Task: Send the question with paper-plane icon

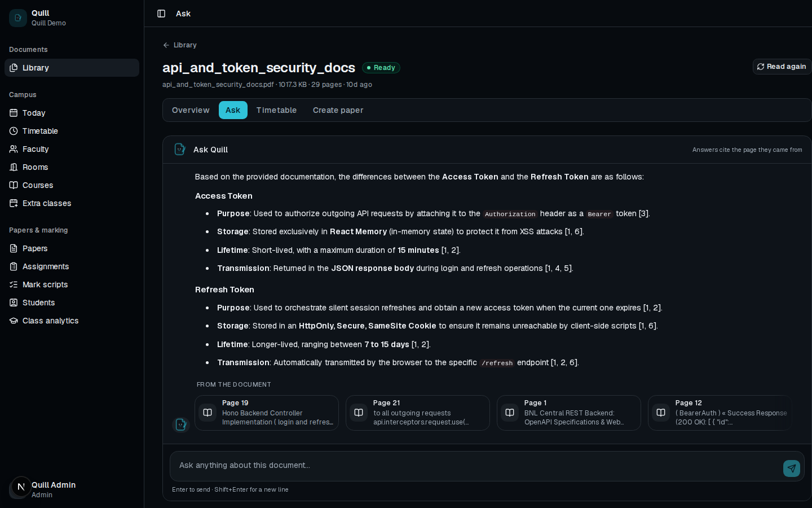Action: 792,468
